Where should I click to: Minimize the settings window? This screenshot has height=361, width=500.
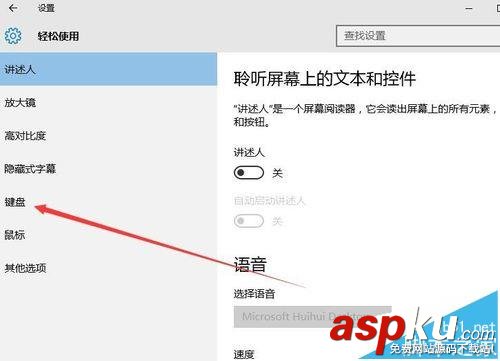[x=469, y=8]
